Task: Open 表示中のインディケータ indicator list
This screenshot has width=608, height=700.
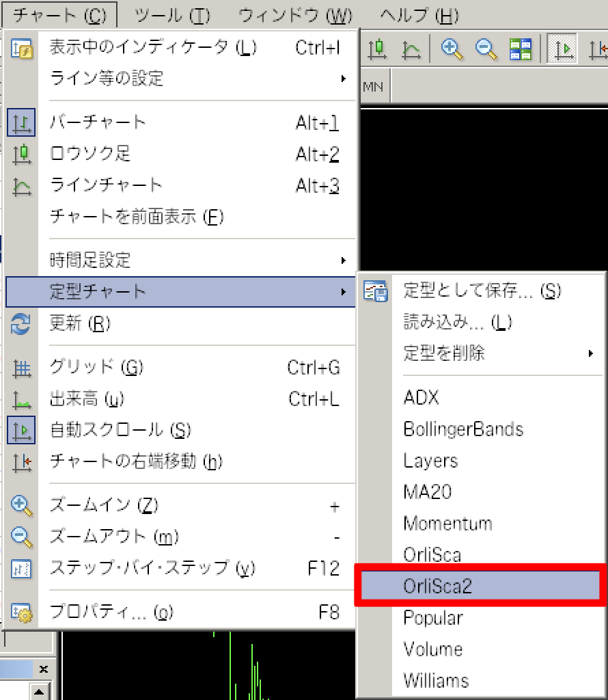Action: click(x=153, y=48)
